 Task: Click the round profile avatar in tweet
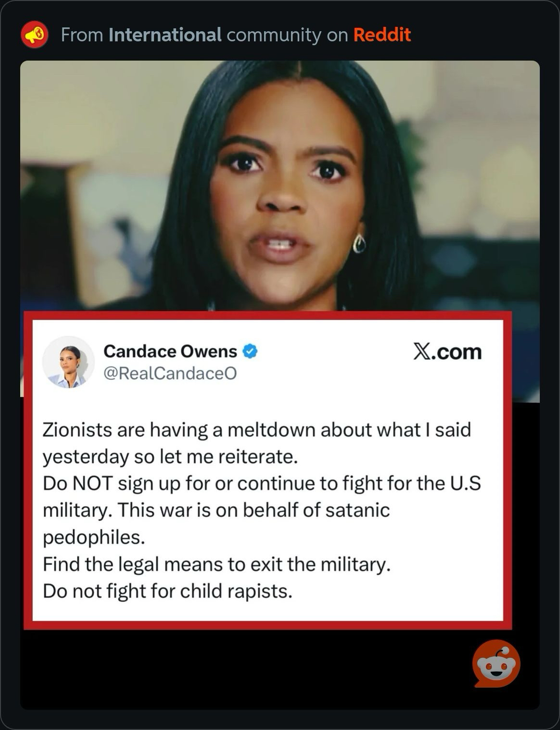(68, 362)
